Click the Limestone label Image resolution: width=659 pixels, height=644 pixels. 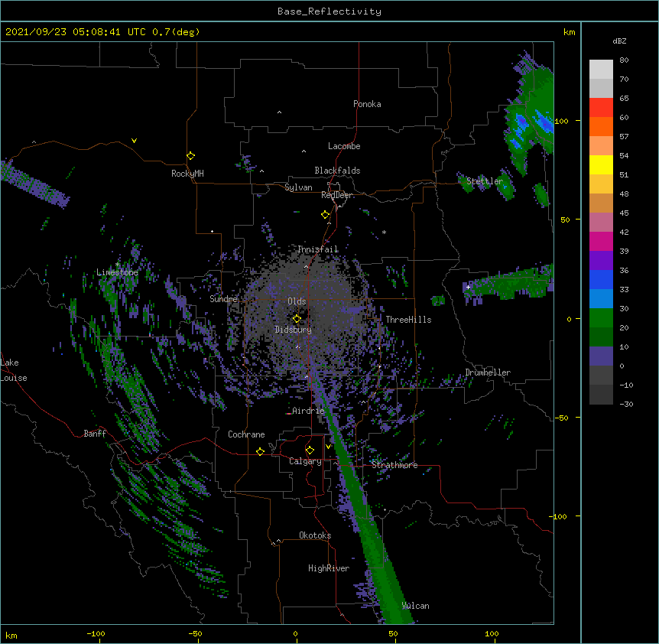(x=117, y=272)
